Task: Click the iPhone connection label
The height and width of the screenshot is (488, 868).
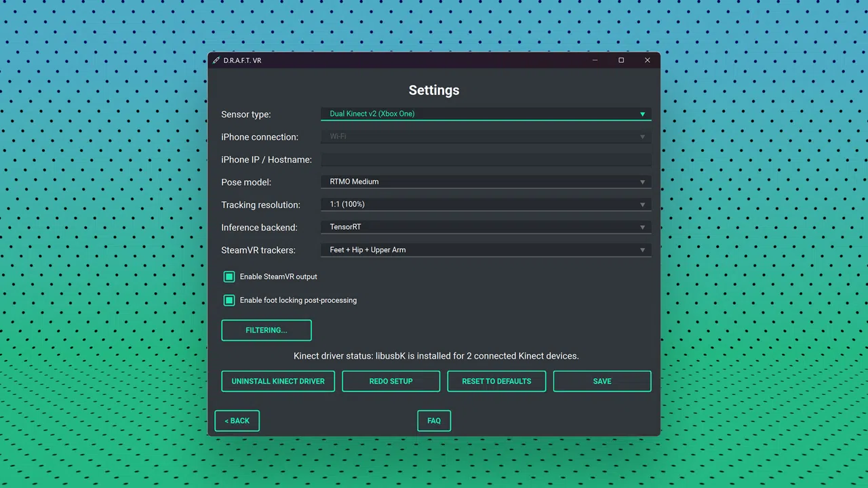Action: [260, 137]
